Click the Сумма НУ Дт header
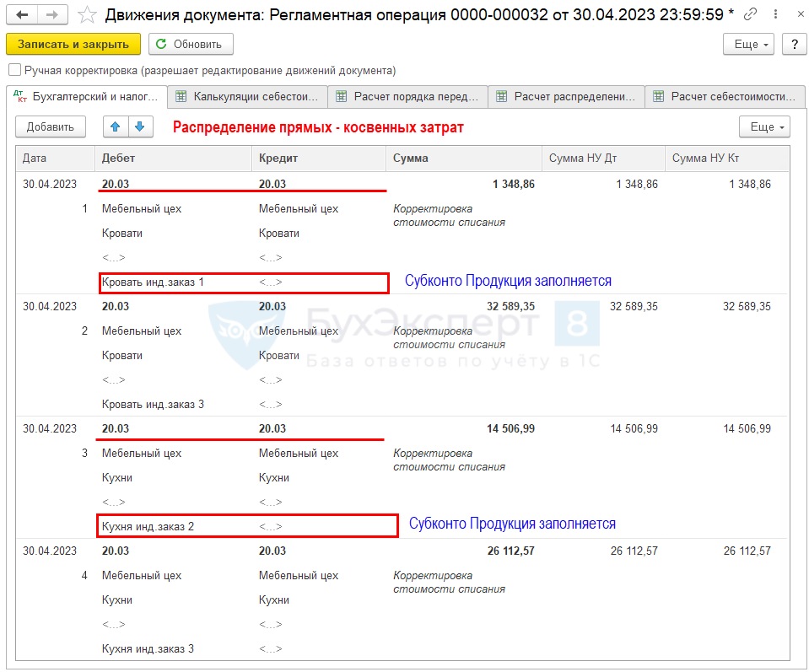This screenshot has height=672, width=809. pos(603,159)
